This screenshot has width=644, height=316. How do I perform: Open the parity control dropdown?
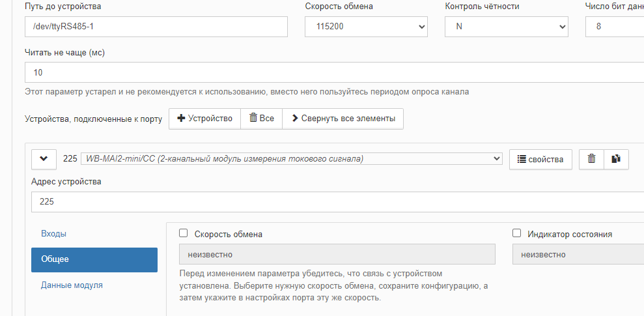coord(506,27)
